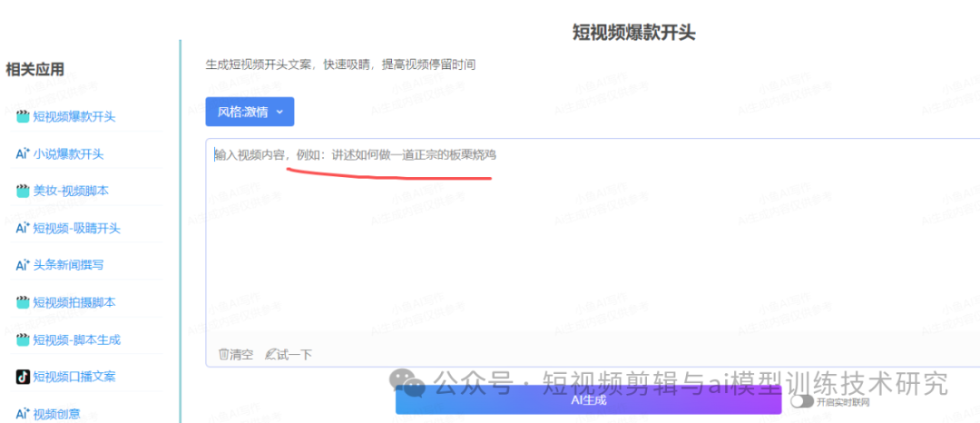
Task: Click the Ai icon beside 视频创意
Action: (23, 414)
